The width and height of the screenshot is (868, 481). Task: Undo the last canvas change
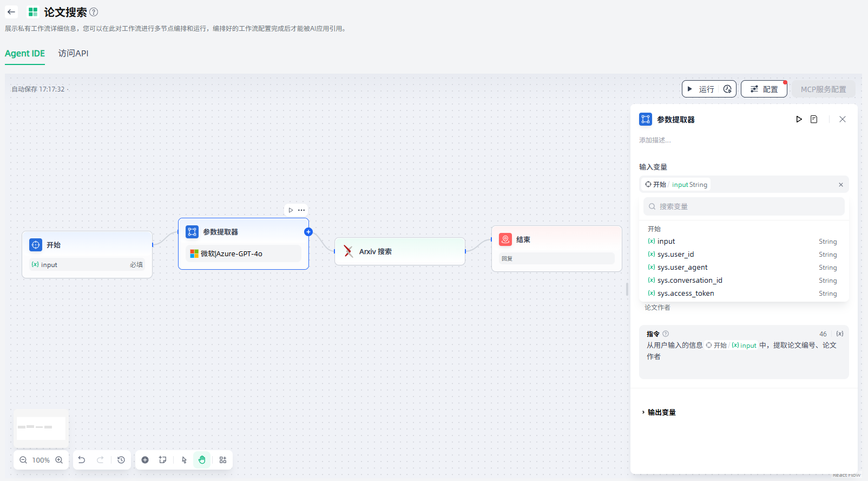click(82, 460)
